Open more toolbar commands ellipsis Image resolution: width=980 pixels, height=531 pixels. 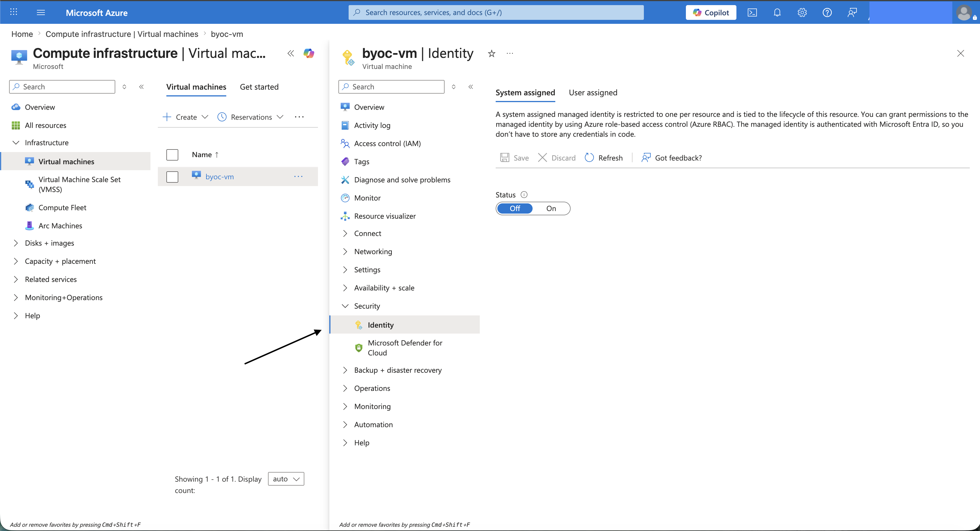click(299, 117)
